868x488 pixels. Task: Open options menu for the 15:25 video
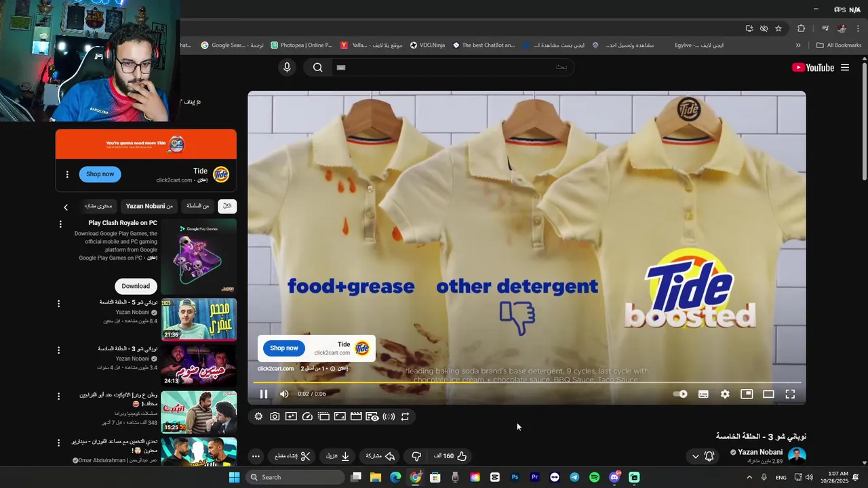point(58,396)
